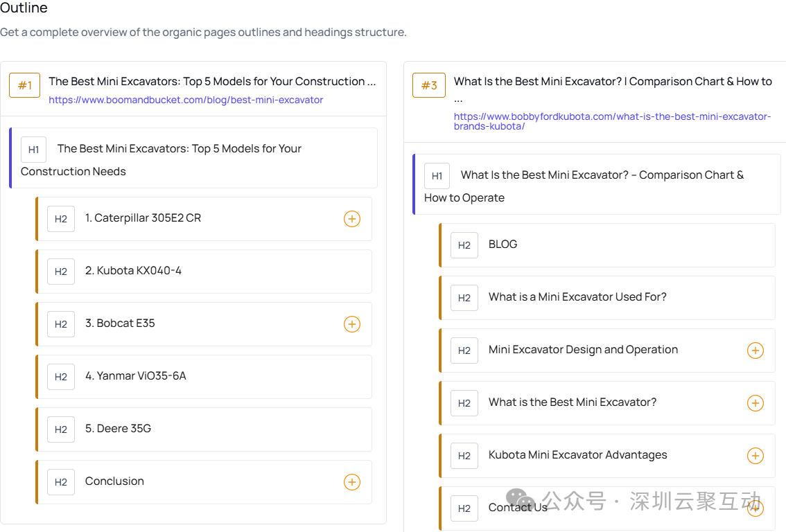Select the "3. Bobcat E35" heading text
Viewport: 786px width, 532px height.
(120, 323)
